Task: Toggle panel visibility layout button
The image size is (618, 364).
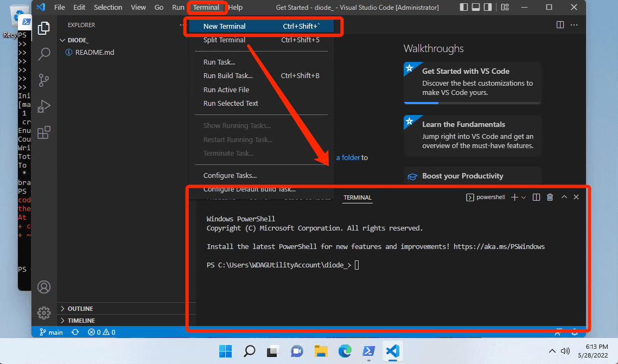Action: point(476,7)
